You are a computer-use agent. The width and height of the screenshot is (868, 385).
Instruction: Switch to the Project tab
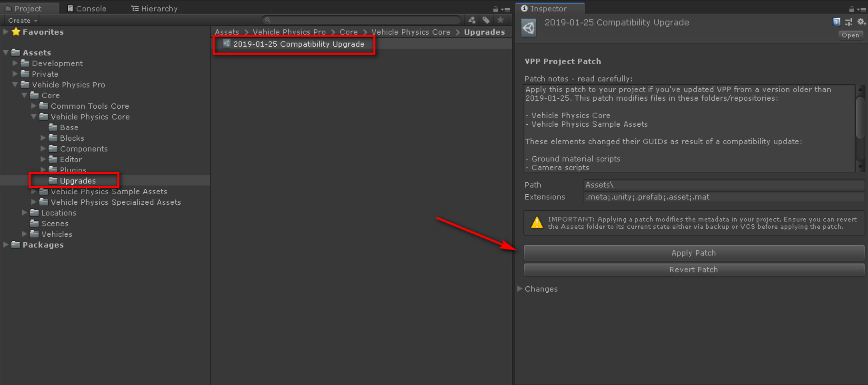[x=29, y=9]
